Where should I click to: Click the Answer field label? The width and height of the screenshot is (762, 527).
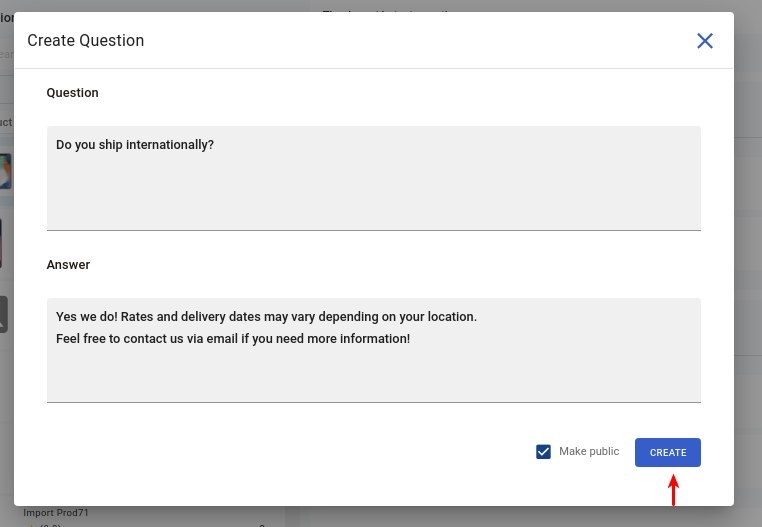68,265
